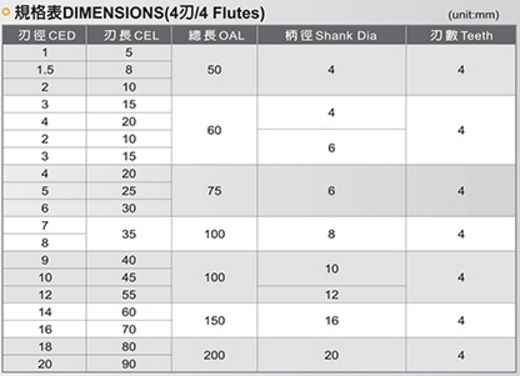Select the OAL cell showing 50

(214, 70)
